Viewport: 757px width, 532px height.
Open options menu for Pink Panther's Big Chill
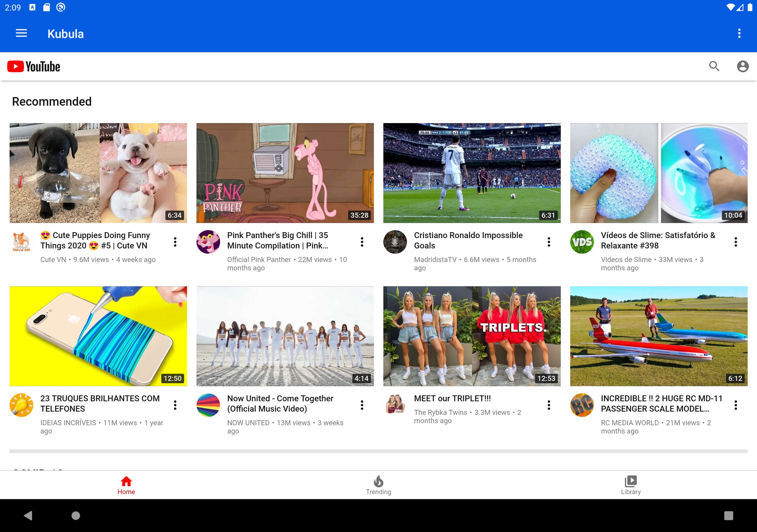362,242
